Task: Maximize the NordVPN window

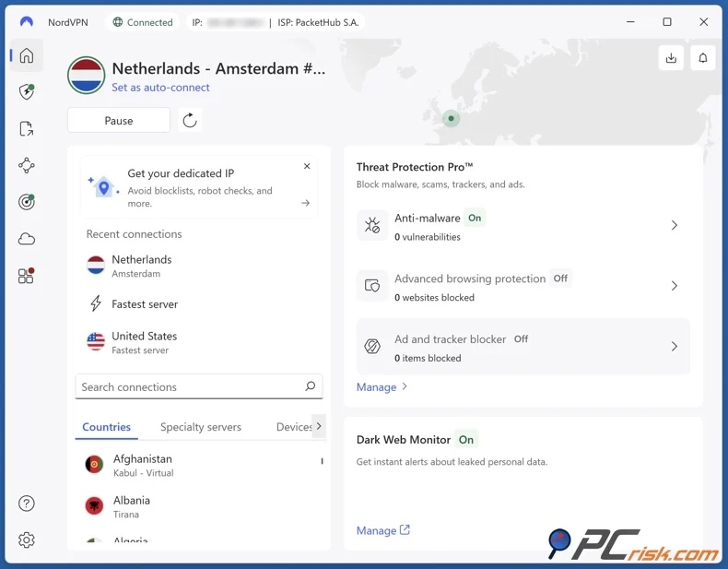Action: point(666,22)
